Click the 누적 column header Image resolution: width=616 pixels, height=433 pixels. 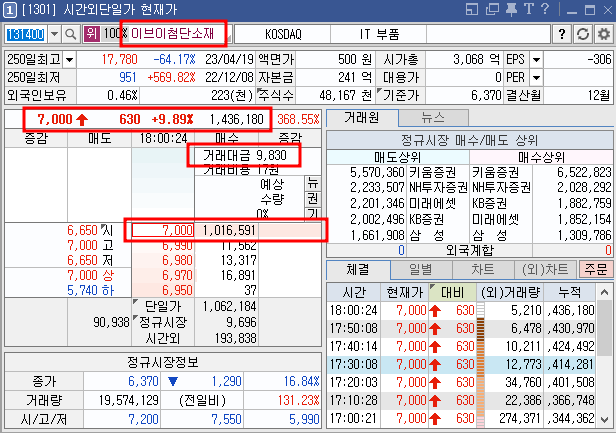[x=570, y=292]
